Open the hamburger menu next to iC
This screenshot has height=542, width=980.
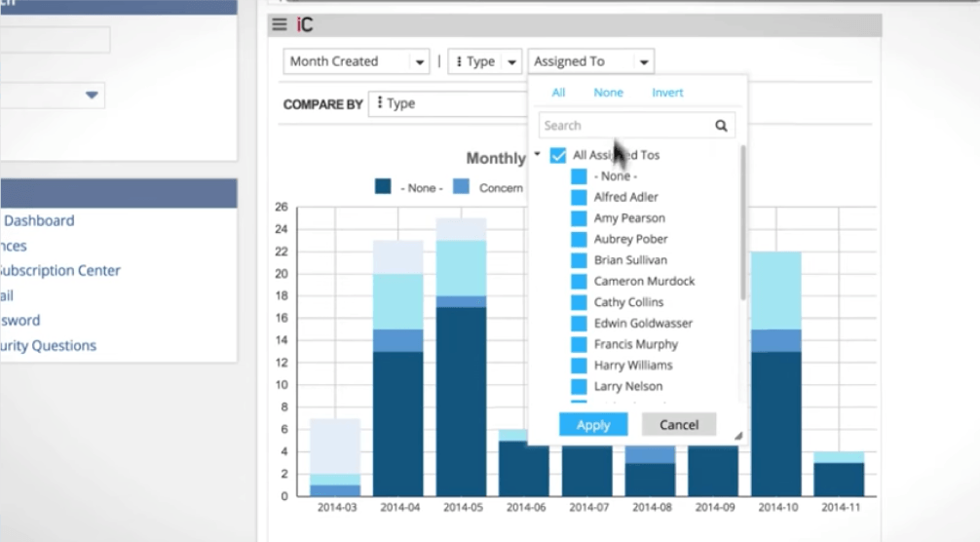280,24
